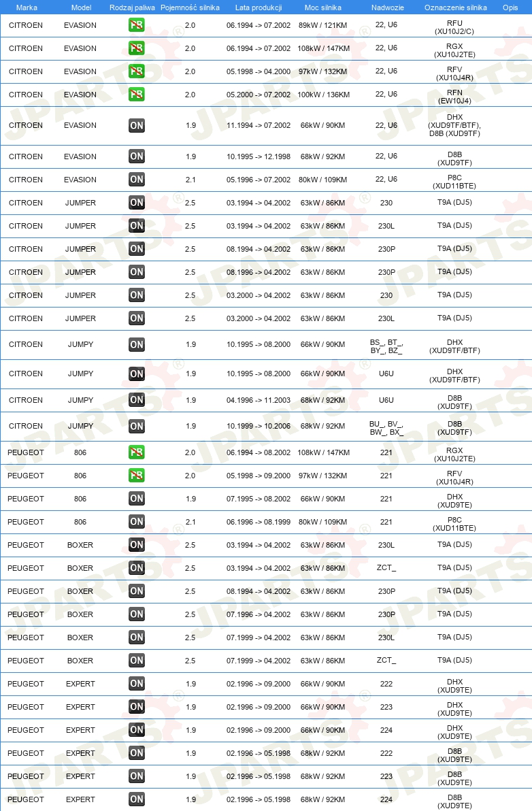
Task: Select the 05.1996 -> 07.2002 production years cell
Action: pyautogui.click(x=259, y=180)
